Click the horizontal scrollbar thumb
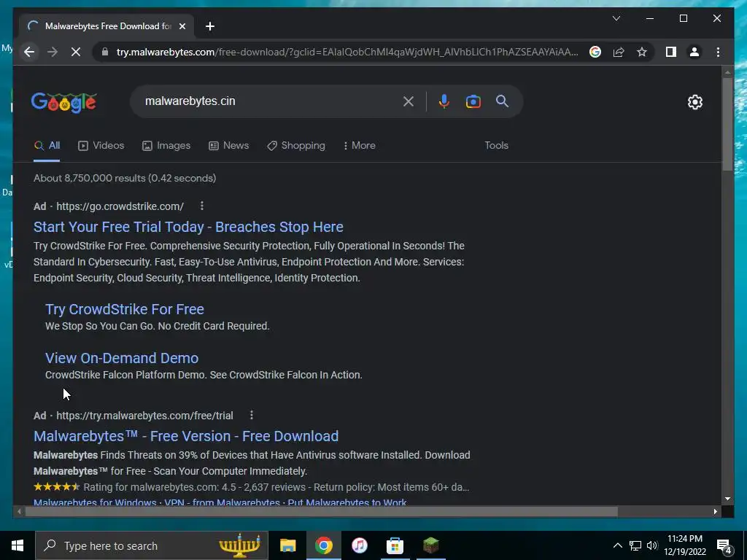This screenshot has height=560, width=747. coord(322,511)
